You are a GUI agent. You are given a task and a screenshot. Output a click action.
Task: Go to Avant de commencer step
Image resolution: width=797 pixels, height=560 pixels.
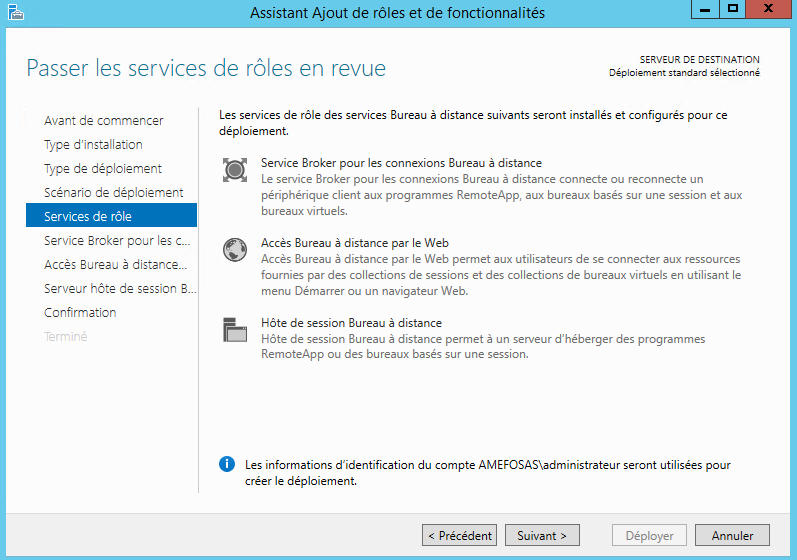(104, 120)
